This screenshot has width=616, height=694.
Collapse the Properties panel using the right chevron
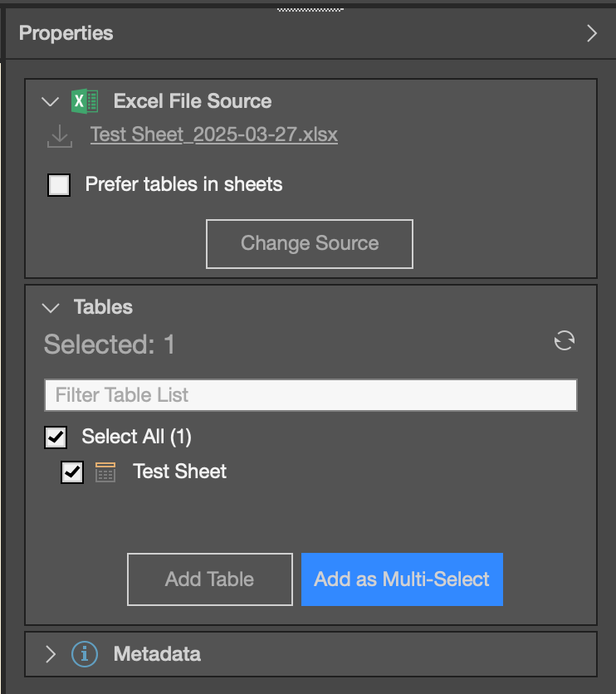(592, 33)
